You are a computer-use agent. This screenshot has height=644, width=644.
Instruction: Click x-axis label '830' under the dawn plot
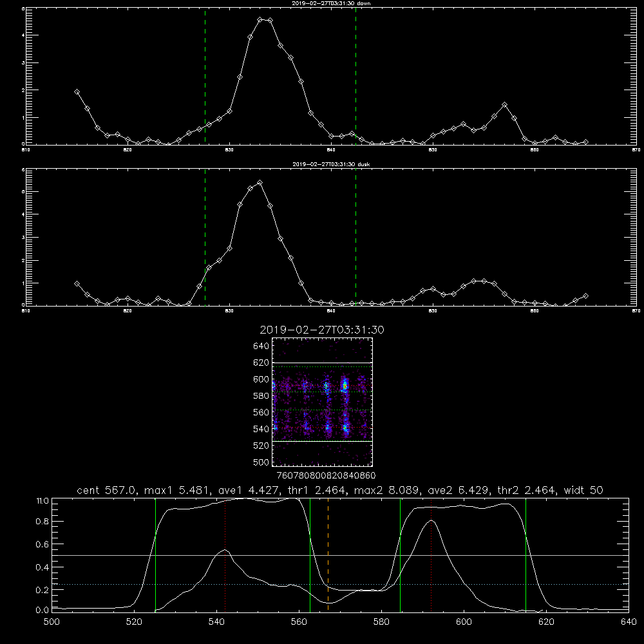[229, 150]
